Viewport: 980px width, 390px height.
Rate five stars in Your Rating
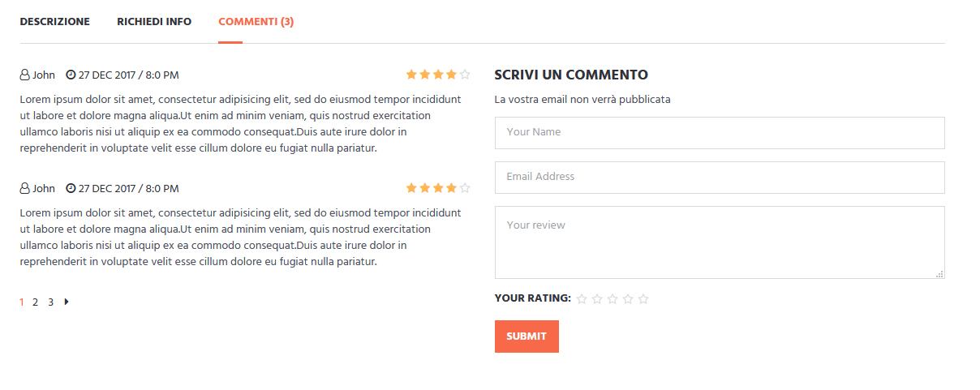point(643,299)
